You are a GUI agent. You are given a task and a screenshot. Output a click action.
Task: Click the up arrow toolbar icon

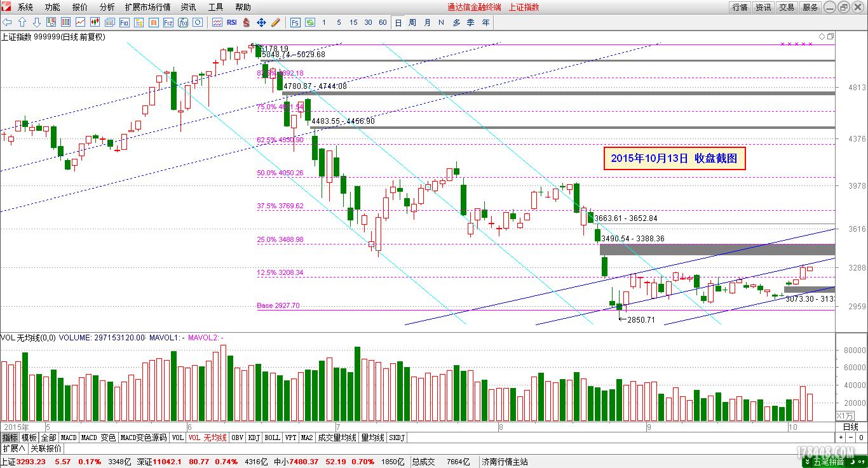[22, 22]
